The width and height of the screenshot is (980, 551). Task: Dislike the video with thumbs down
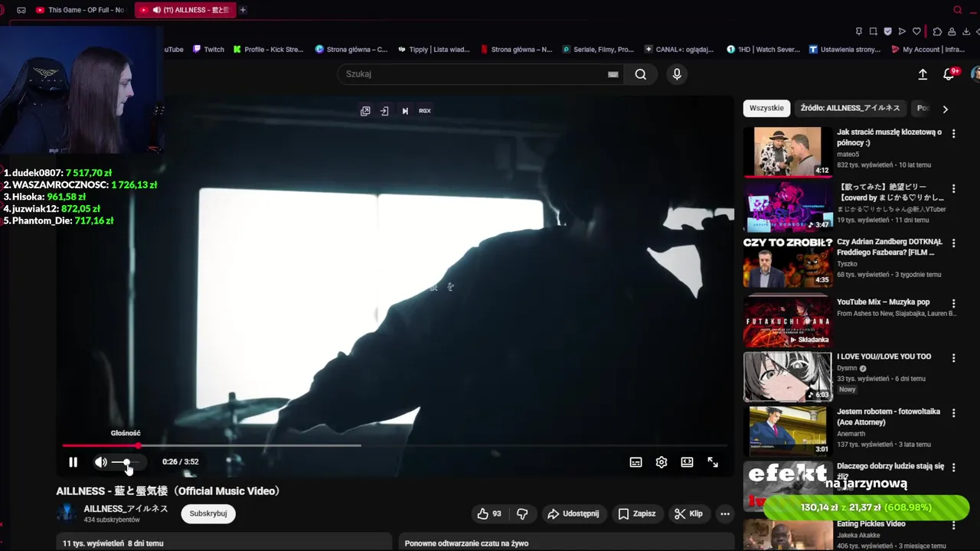click(x=522, y=514)
